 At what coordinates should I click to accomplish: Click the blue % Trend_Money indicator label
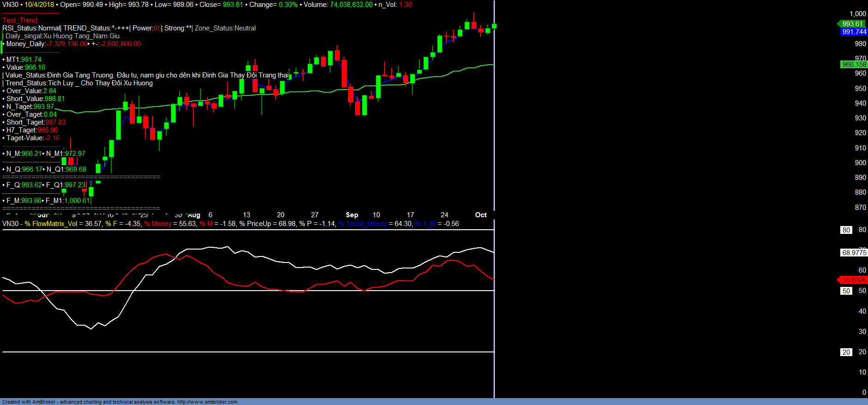coord(362,224)
